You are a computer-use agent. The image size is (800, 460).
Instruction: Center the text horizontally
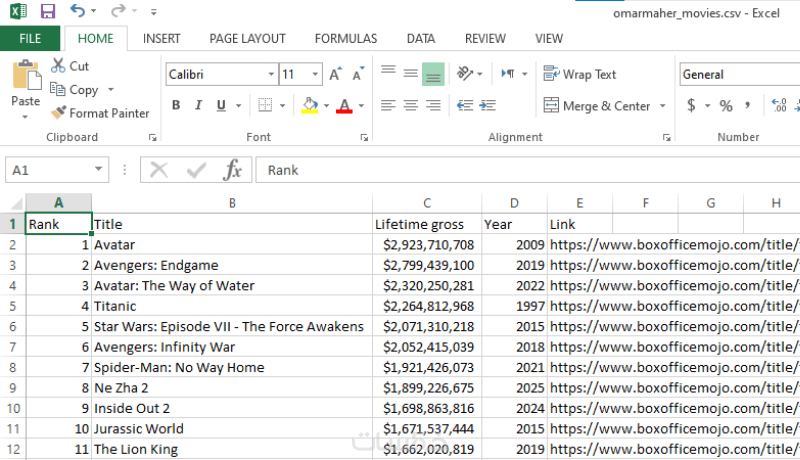[x=411, y=105]
